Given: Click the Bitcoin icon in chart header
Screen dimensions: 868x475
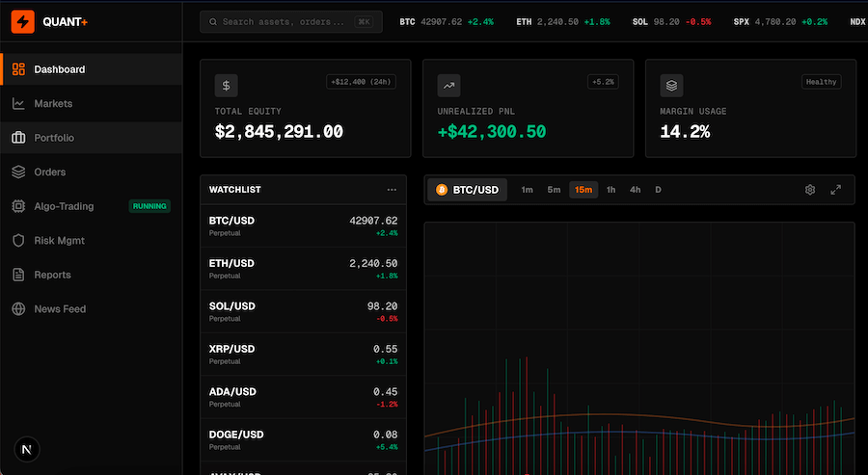Looking at the screenshot, I should pyautogui.click(x=442, y=190).
